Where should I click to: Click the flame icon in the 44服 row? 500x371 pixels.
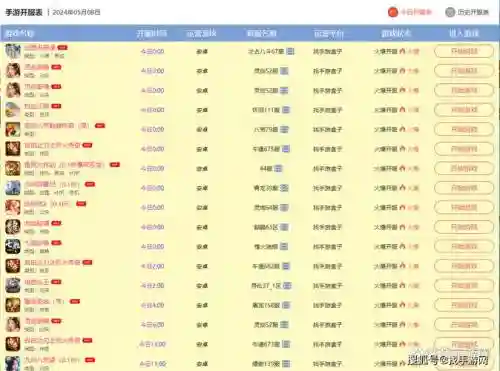(402, 168)
